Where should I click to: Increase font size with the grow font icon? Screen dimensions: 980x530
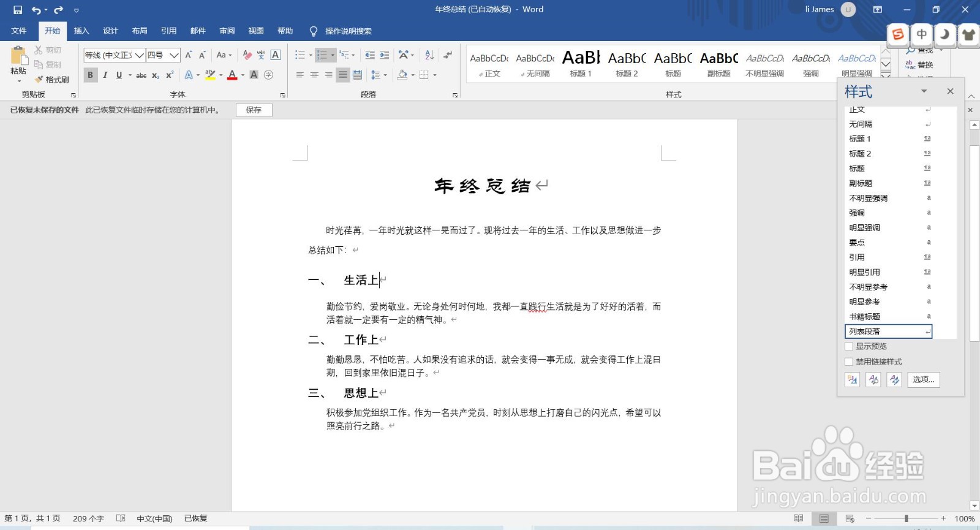pyautogui.click(x=189, y=55)
